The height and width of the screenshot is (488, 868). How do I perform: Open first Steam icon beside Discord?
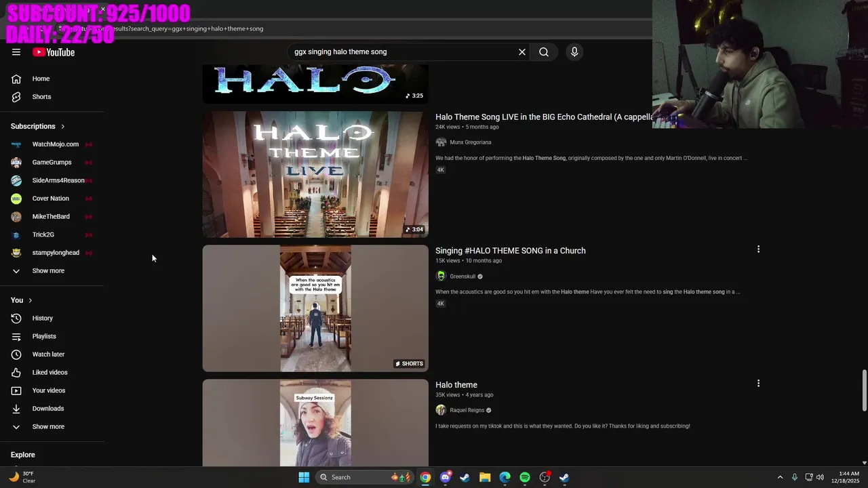pos(465,477)
